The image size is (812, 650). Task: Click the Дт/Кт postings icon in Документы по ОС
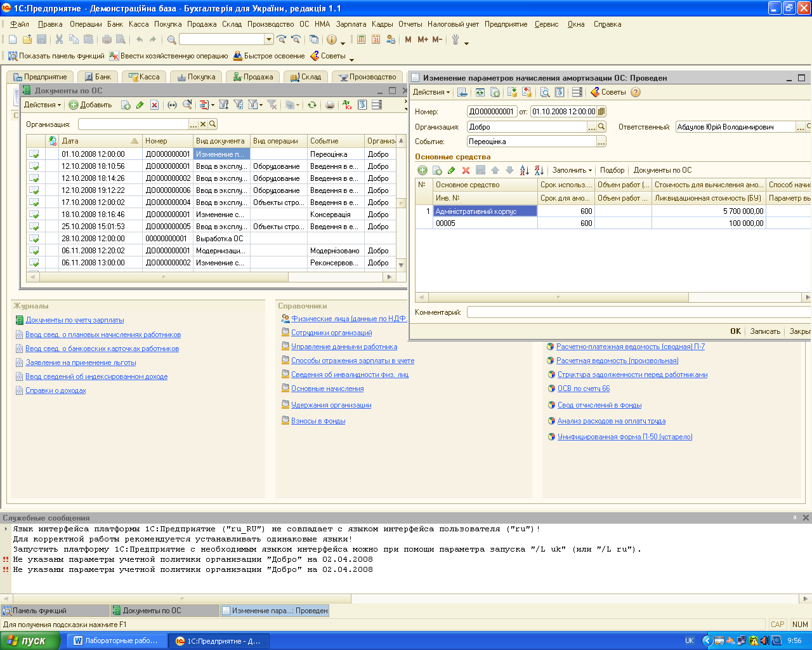[346, 105]
